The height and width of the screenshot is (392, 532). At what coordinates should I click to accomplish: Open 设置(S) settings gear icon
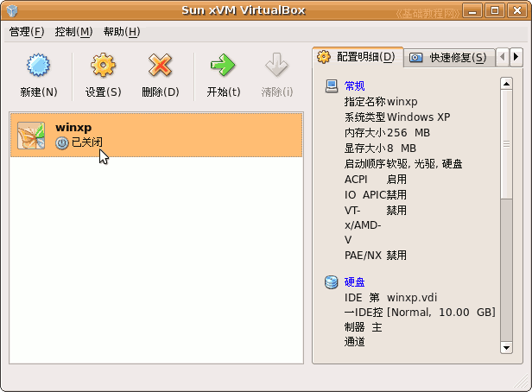coord(103,65)
